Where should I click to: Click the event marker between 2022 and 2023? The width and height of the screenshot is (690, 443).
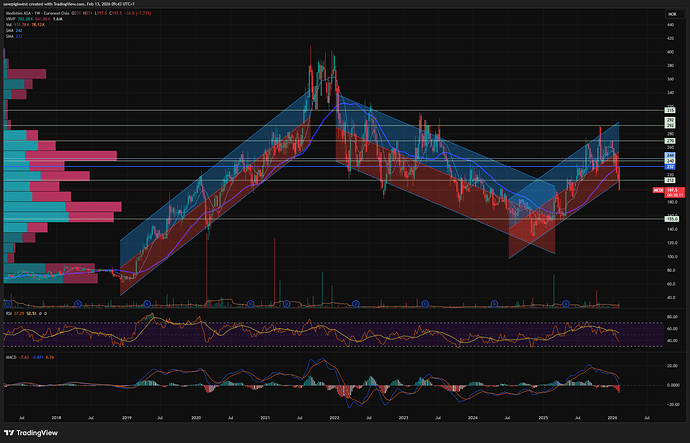point(355,302)
